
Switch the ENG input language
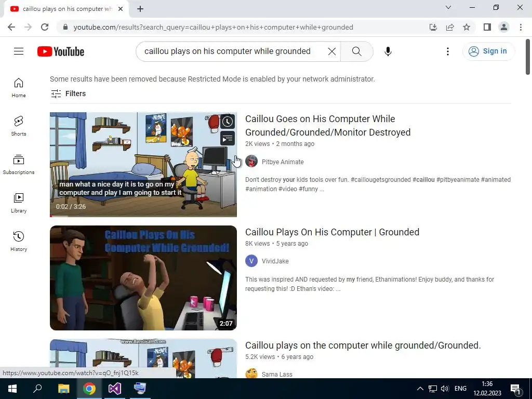pos(460,389)
